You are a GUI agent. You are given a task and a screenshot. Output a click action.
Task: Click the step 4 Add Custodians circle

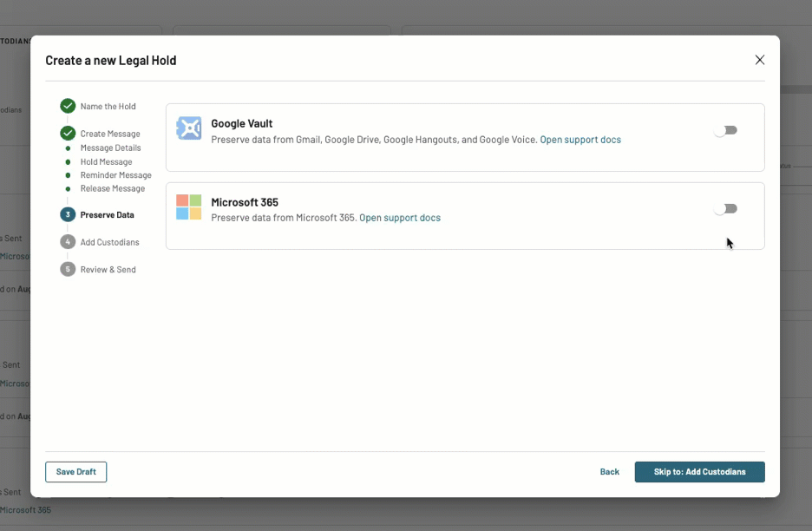[x=68, y=242]
